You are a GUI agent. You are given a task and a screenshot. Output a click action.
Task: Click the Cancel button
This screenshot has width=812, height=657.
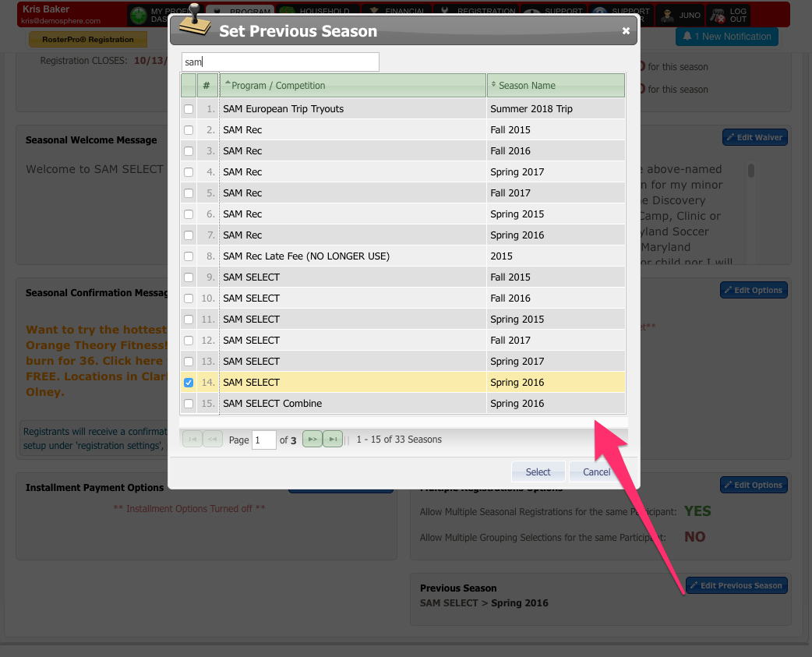coord(596,472)
